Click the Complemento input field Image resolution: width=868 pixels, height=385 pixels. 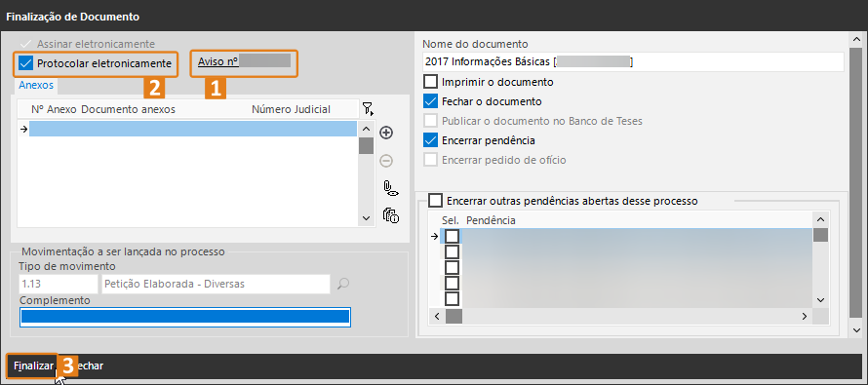[x=185, y=317]
